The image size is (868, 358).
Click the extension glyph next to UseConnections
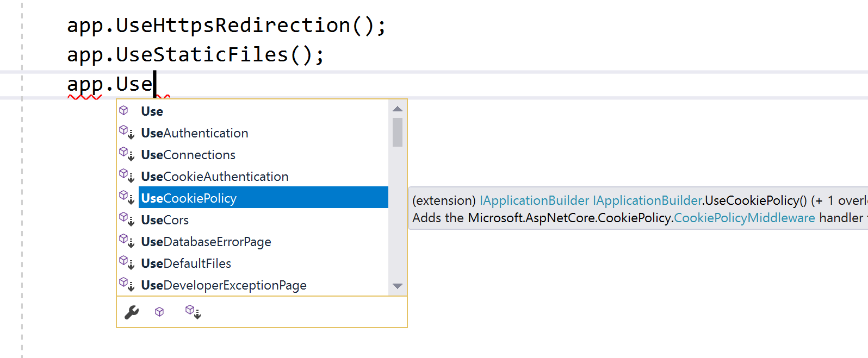pyautogui.click(x=126, y=154)
